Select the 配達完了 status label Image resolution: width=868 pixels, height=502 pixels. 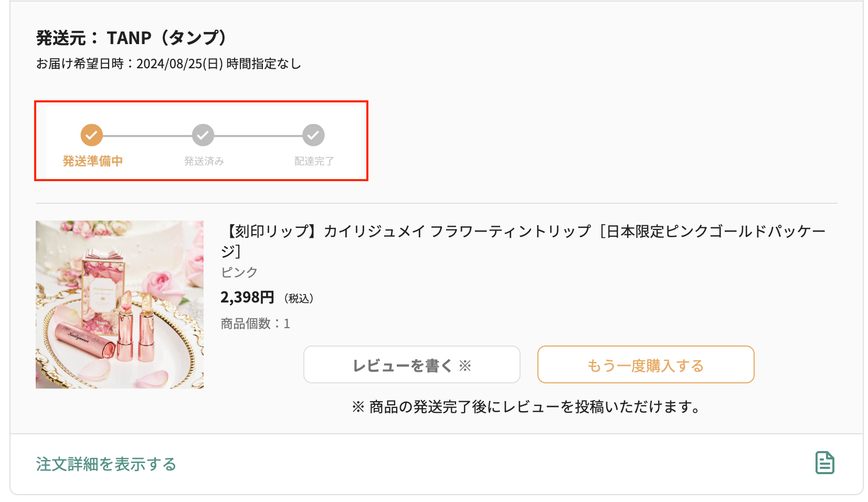tap(313, 161)
